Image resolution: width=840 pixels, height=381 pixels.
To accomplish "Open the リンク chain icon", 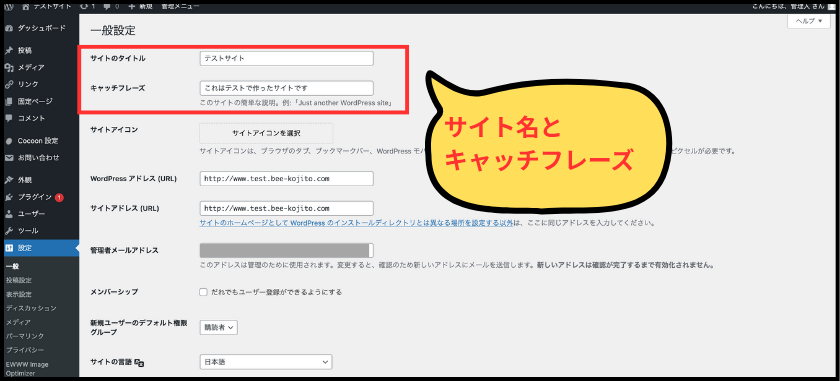I will [x=9, y=84].
